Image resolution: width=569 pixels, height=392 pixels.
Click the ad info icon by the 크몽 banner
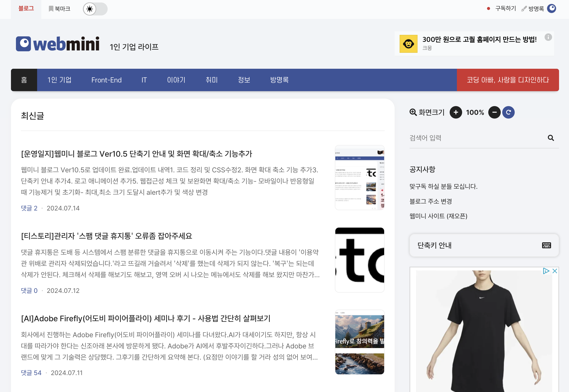click(x=548, y=37)
